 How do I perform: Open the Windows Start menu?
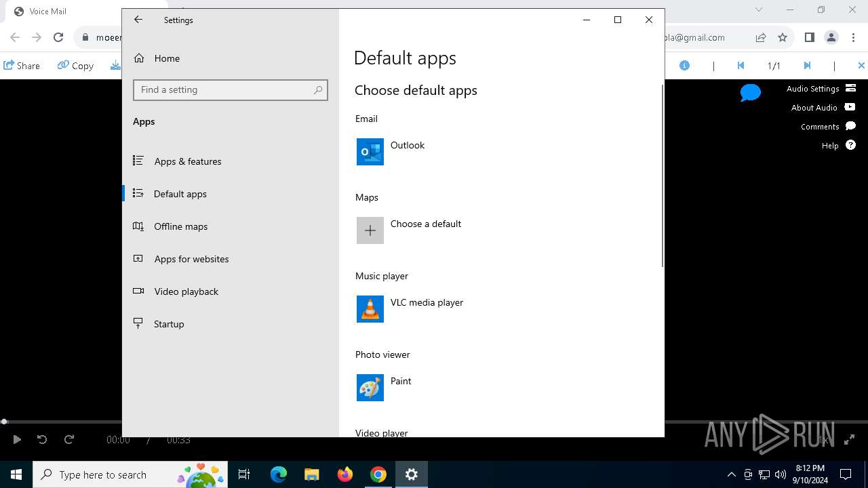pos(16,474)
